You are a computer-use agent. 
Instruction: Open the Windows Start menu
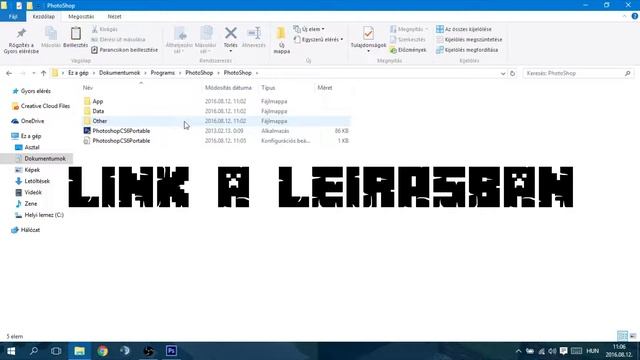tap(11, 351)
